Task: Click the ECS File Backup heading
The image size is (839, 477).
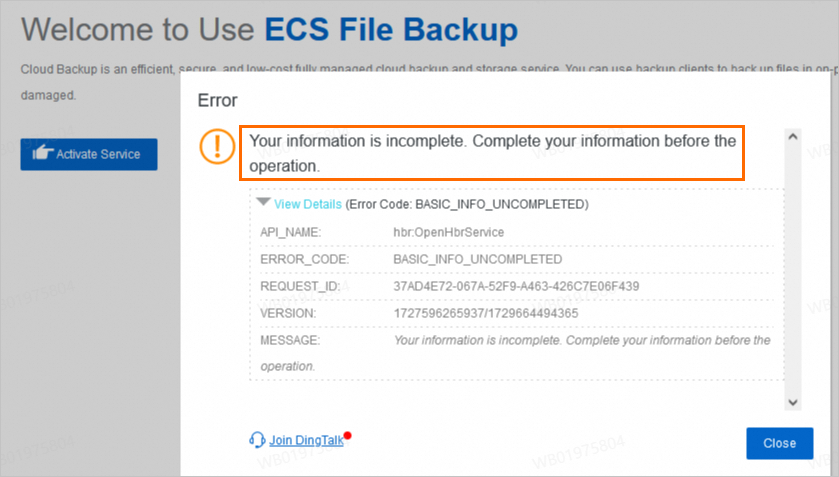Action: click(391, 30)
